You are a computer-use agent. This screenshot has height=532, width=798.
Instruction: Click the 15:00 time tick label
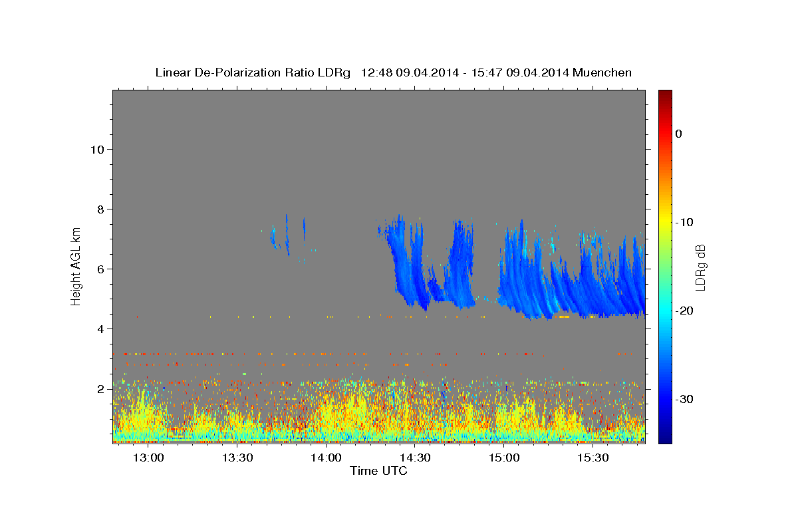(x=504, y=458)
